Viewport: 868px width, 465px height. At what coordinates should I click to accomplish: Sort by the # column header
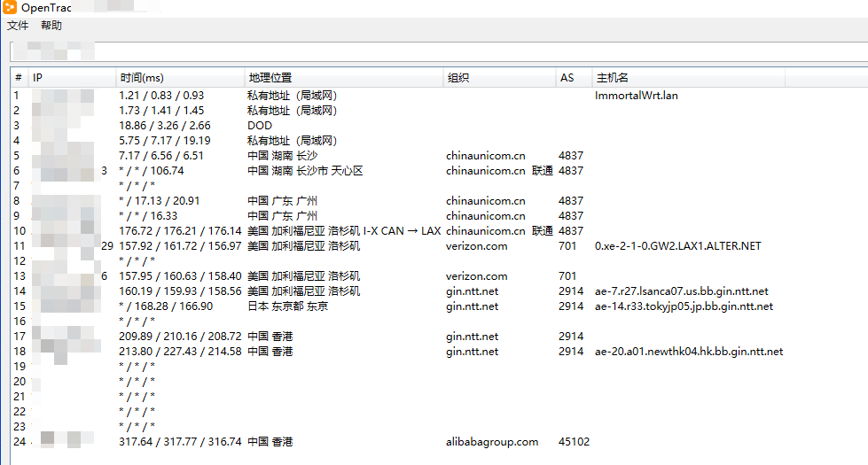tap(18, 78)
